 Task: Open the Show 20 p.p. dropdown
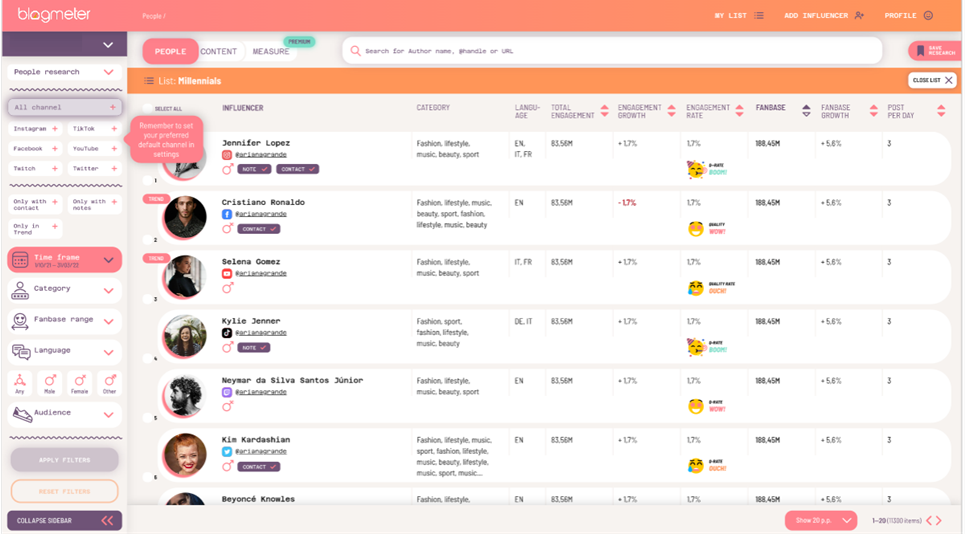(821, 520)
